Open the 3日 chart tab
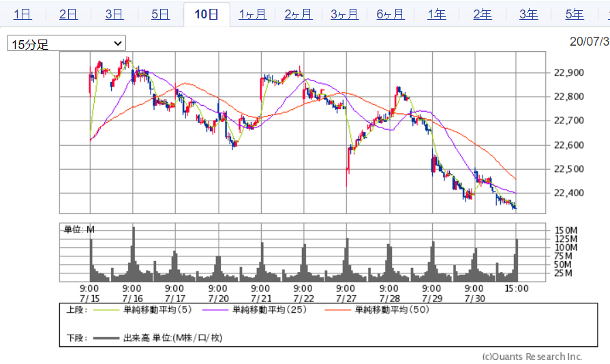 (x=115, y=14)
